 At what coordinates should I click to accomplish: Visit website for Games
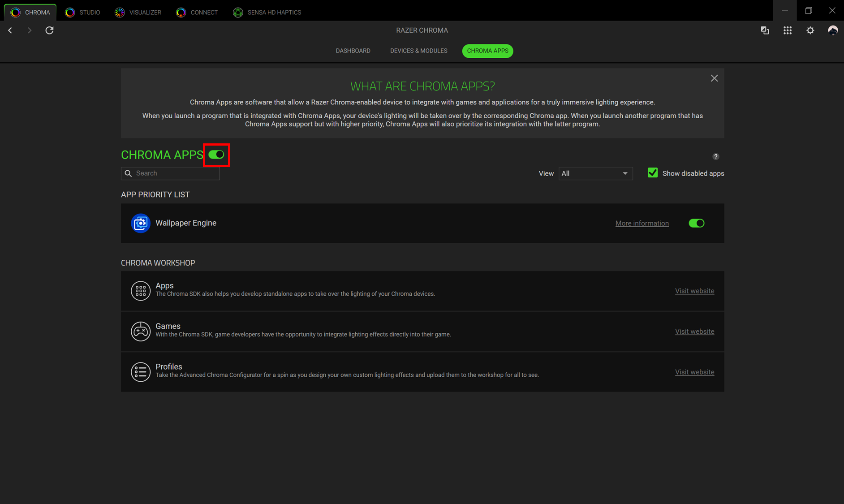[x=694, y=331]
